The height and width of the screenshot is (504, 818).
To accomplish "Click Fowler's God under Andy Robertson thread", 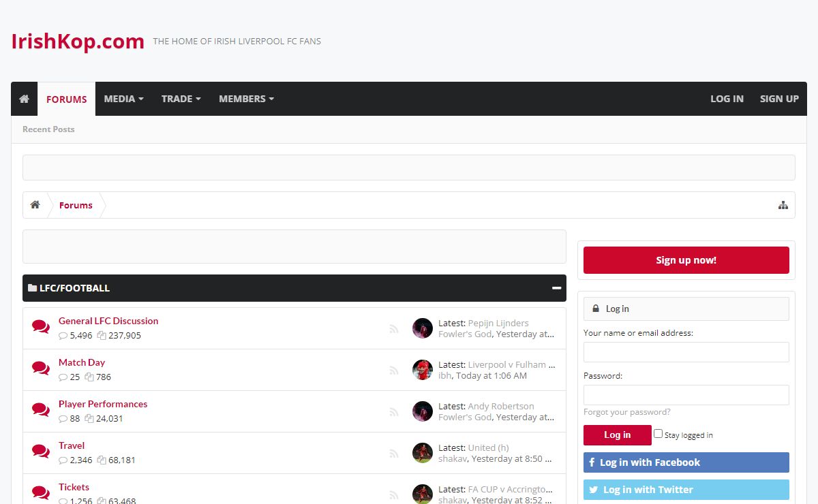I will pos(465,417).
